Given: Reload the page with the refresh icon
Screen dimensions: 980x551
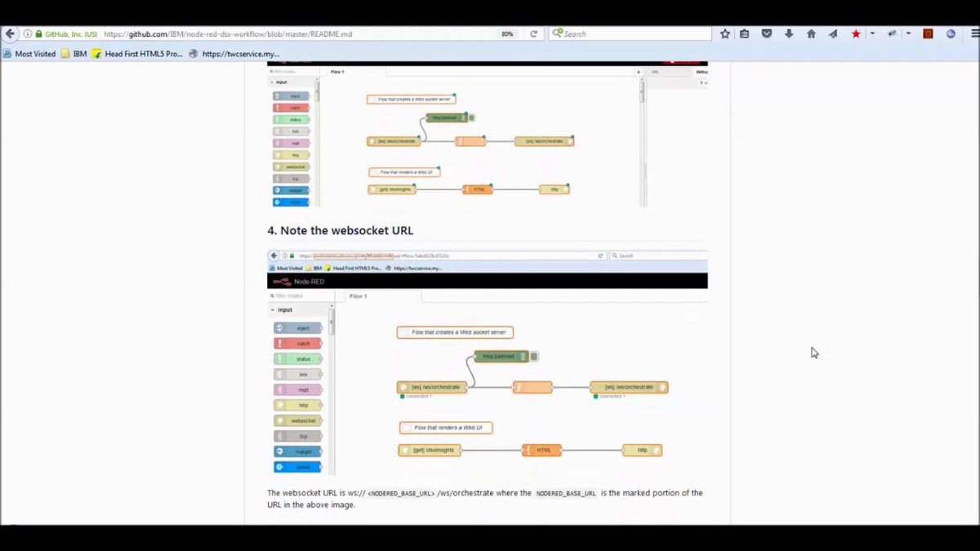Looking at the screenshot, I should click(534, 34).
